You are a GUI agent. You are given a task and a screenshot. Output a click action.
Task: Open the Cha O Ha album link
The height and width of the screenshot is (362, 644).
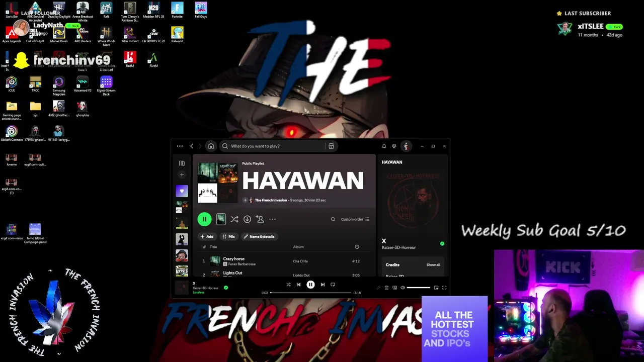click(300, 261)
